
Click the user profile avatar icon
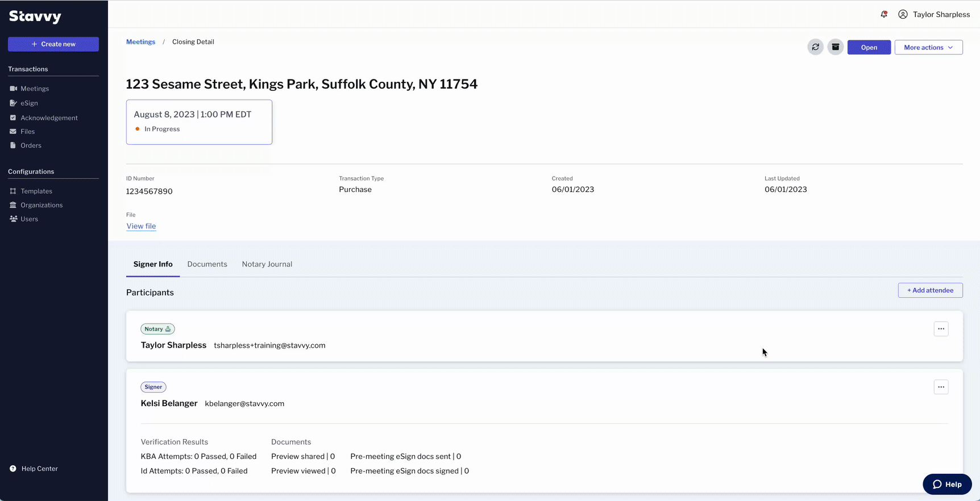click(x=903, y=14)
